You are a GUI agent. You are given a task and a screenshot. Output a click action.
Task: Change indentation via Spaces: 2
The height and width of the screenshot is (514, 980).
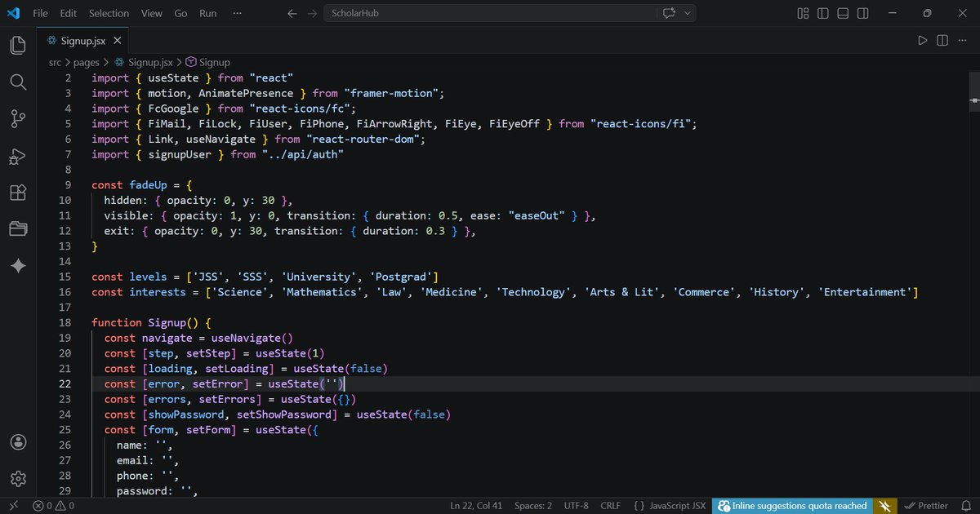[533, 506]
